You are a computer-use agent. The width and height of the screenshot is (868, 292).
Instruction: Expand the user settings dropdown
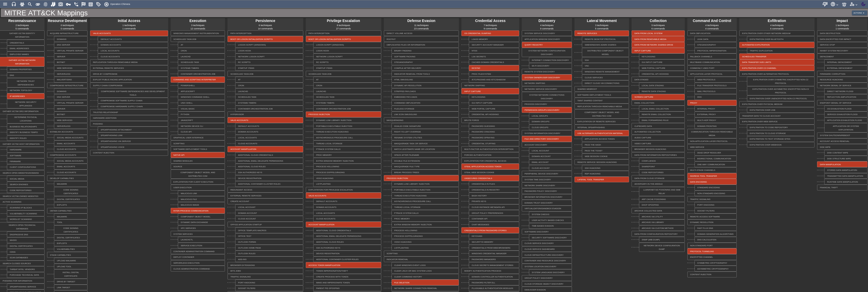853,4
